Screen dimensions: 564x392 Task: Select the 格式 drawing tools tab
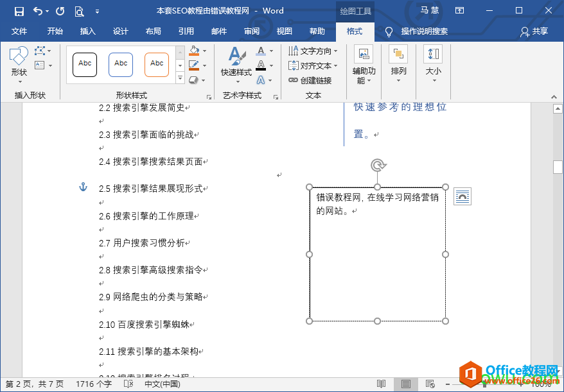point(355,31)
